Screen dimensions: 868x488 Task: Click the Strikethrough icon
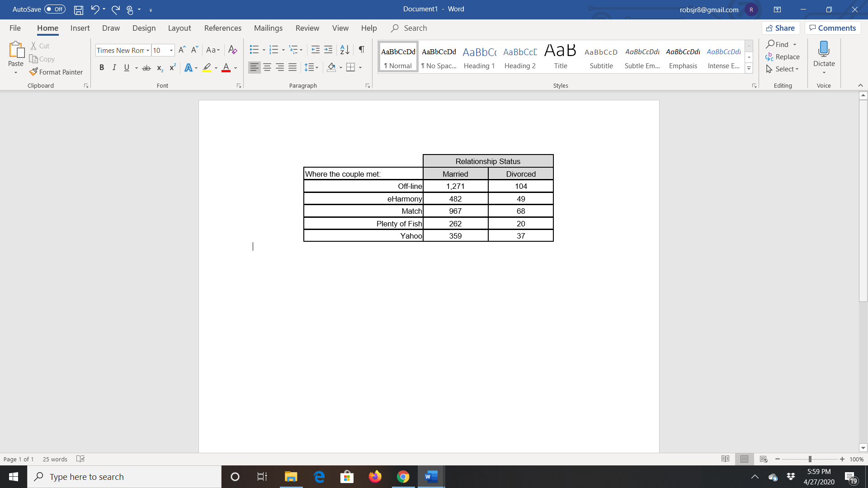(146, 67)
